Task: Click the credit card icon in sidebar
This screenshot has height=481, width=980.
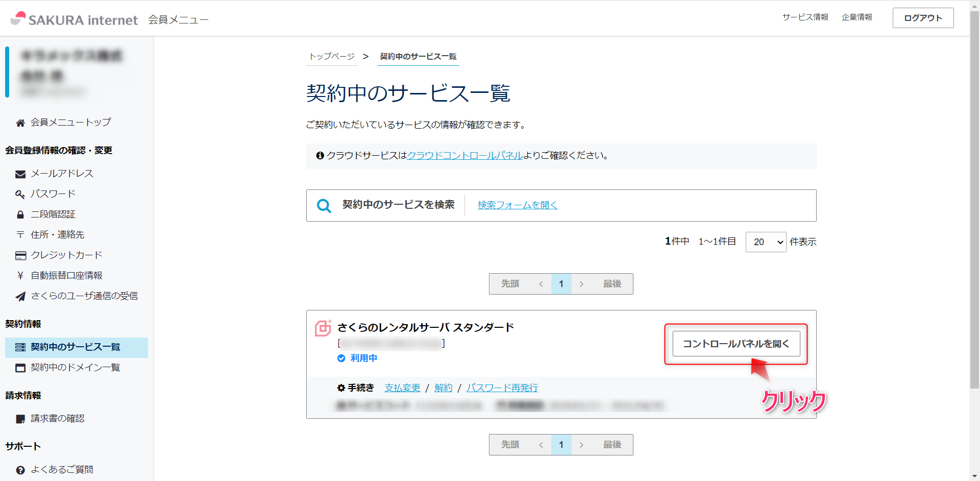Action: [20, 256]
